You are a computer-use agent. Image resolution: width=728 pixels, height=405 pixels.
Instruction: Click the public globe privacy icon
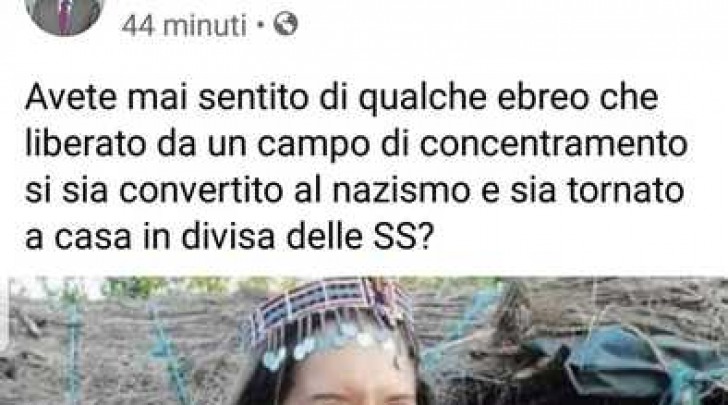click(285, 24)
